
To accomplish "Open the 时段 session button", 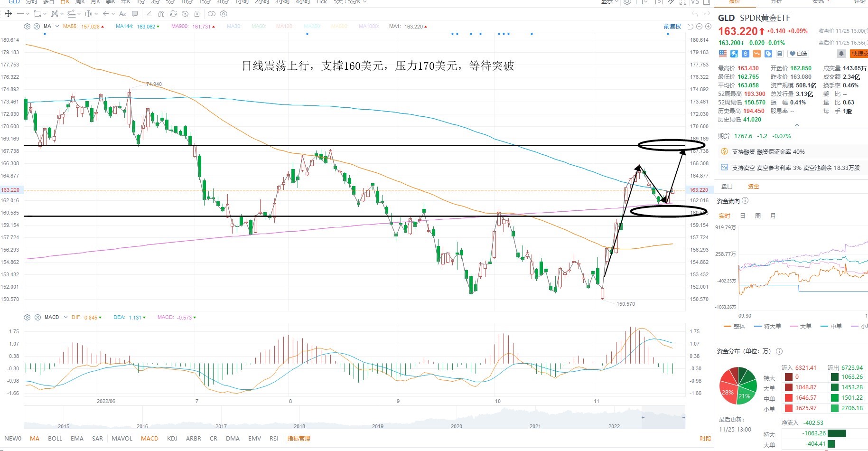I will click(706, 438).
